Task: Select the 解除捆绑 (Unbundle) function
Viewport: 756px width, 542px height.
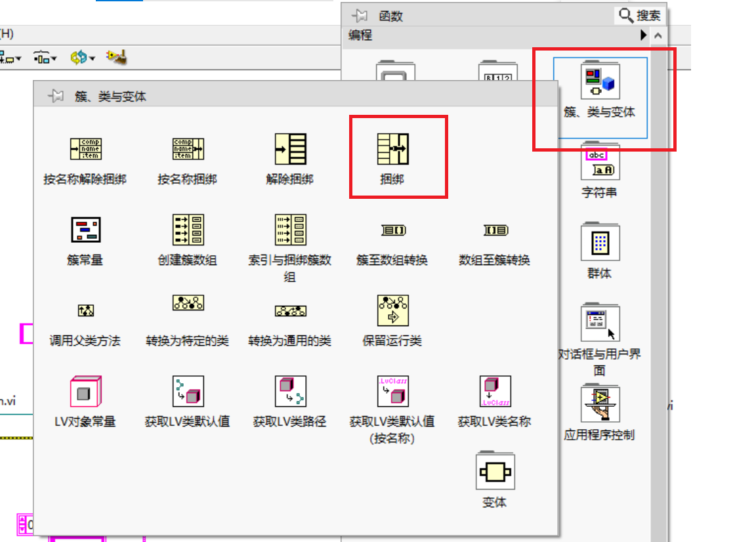Action: tap(290, 148)
